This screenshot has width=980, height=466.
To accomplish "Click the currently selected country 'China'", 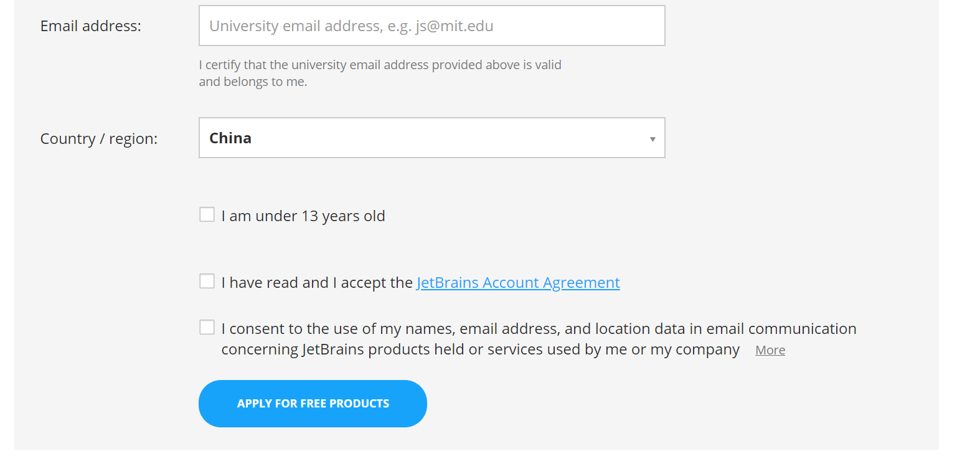I will [x=230, y=138].
